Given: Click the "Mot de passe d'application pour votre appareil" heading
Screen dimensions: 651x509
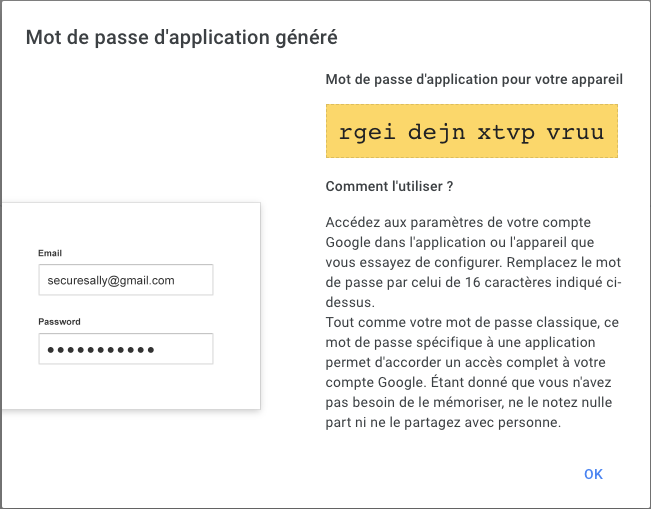Looking at the screenshot, I should pos(475,79).
